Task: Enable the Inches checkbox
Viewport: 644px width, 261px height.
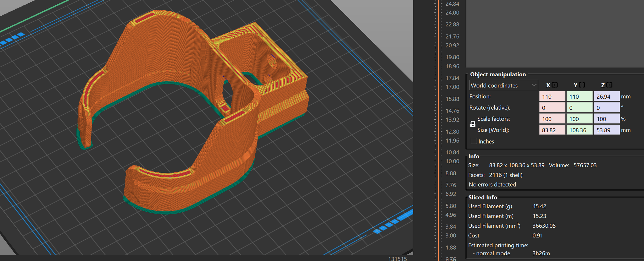Action: pyautogui.click(x=474, y=141)
